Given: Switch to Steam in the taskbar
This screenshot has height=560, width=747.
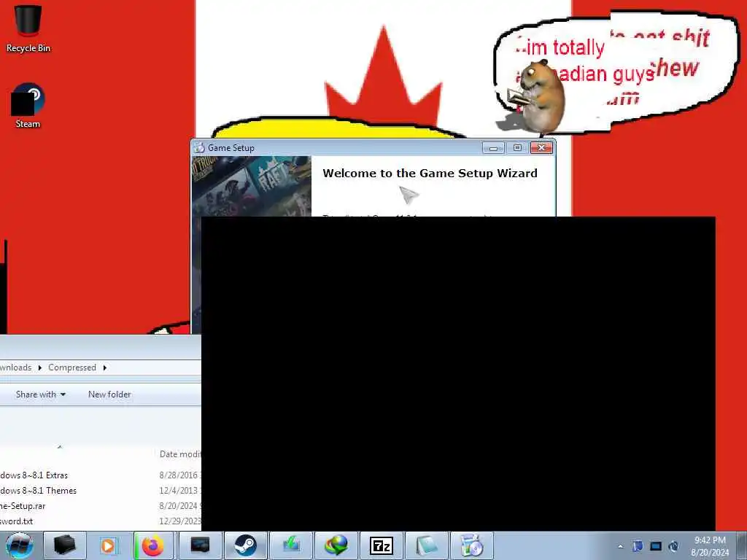Looking at the screenshot, I should click(x=245, y=545).
